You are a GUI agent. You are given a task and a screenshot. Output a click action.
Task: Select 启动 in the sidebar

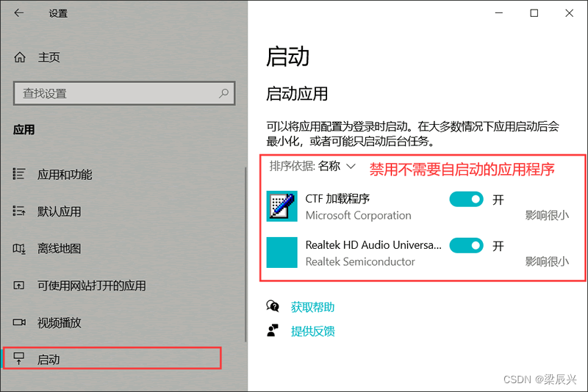tap(112, 359)
